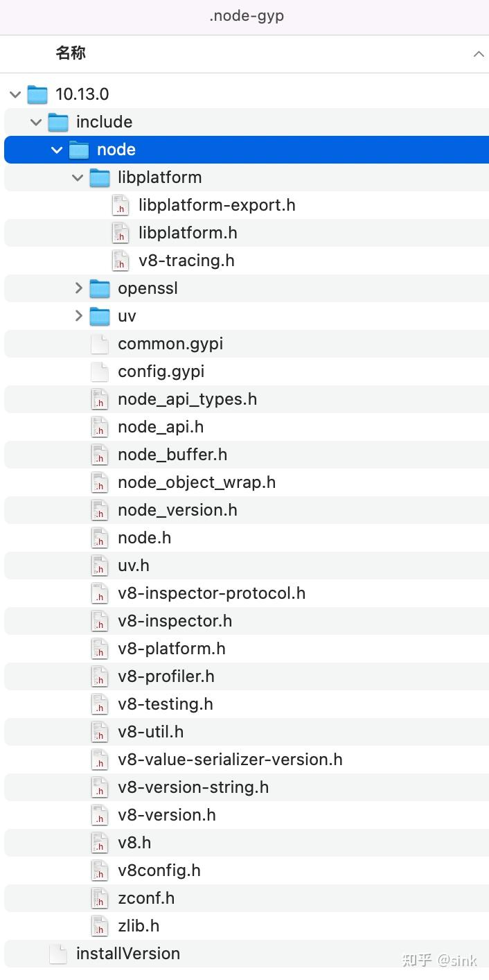Viewport: 489px width, 980px height.
Task: Collapse the 10.13.0 folder
Action: point(15,94)
